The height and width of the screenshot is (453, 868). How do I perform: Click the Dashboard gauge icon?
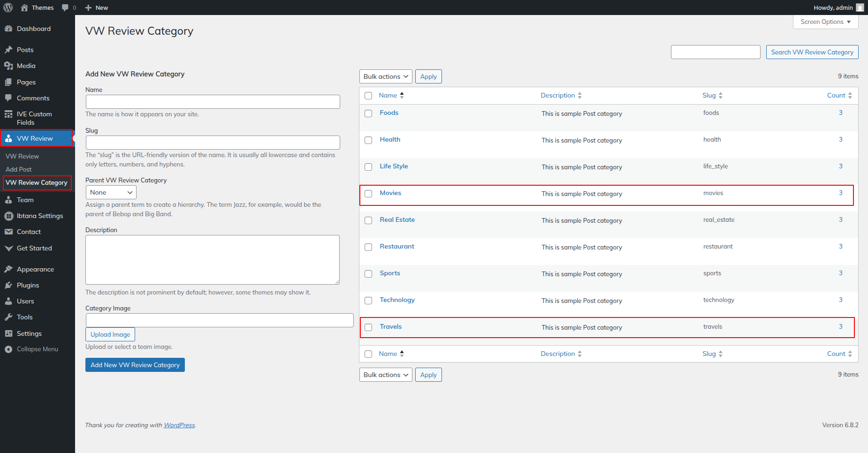click(8, 29)
